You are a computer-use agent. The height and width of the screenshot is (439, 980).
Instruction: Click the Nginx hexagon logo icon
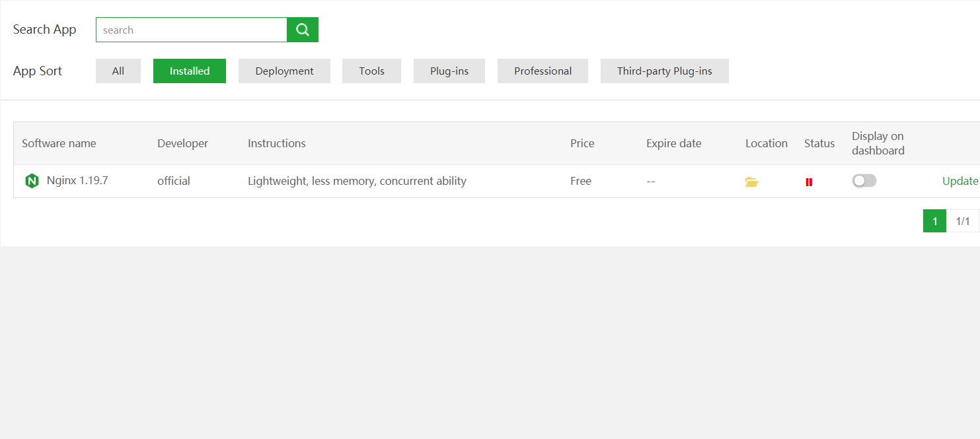click(x=32, y=181)
